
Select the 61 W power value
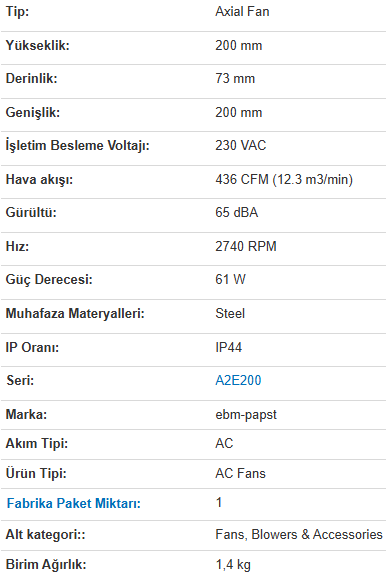[230, 280]
